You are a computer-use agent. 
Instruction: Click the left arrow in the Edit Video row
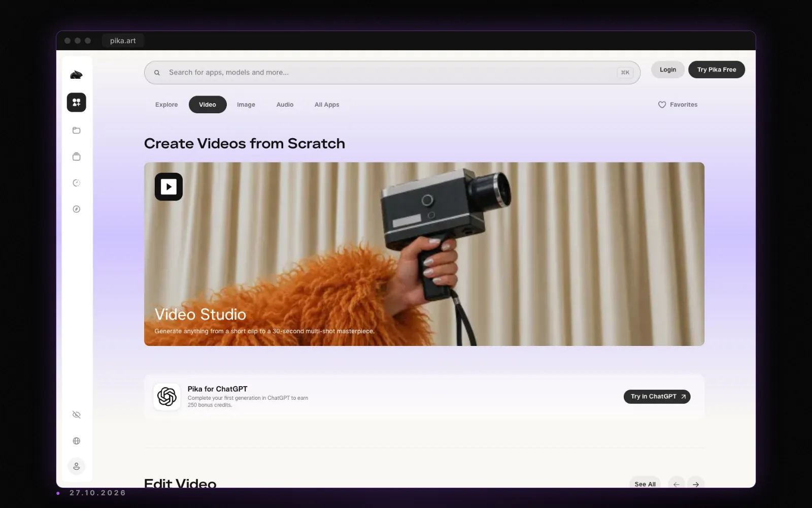(676, 484)
